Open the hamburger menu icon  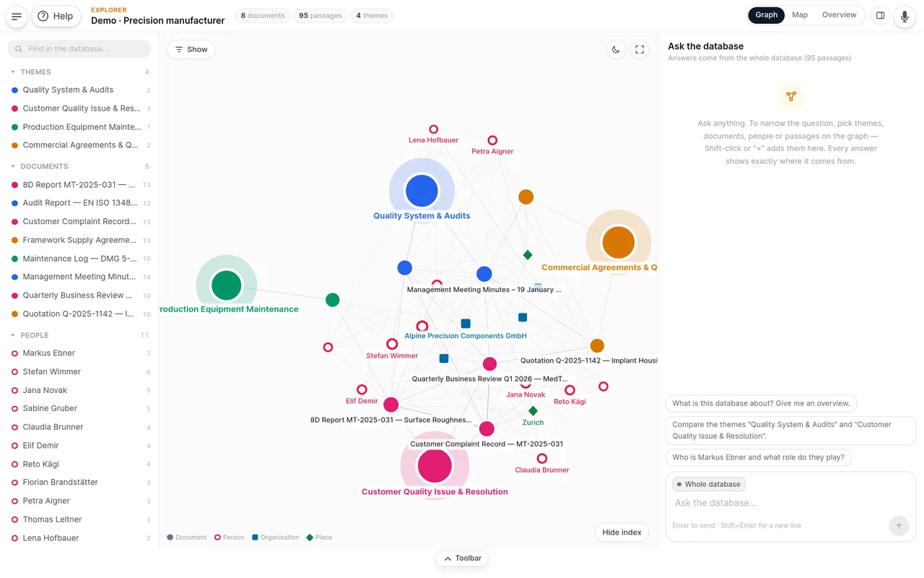[17, 16]
